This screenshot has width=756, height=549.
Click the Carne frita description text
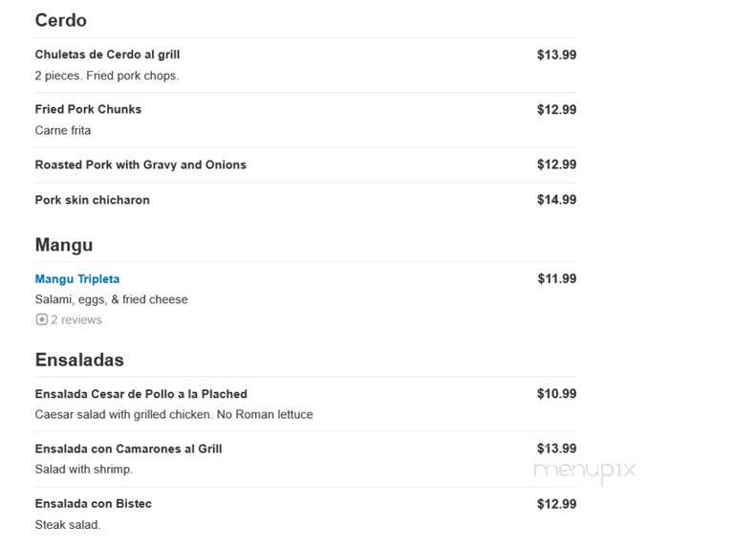63,130
